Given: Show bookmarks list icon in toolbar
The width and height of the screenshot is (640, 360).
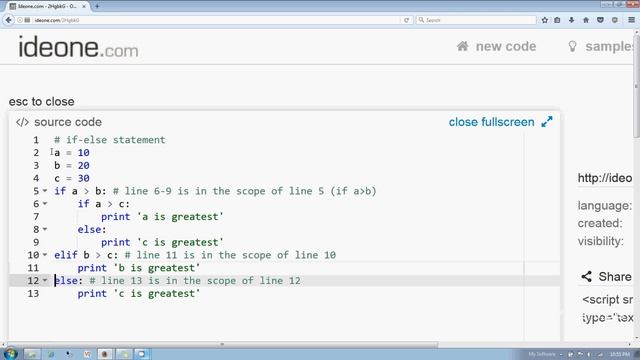Looking at the screenshot, I should pos(557,20).
